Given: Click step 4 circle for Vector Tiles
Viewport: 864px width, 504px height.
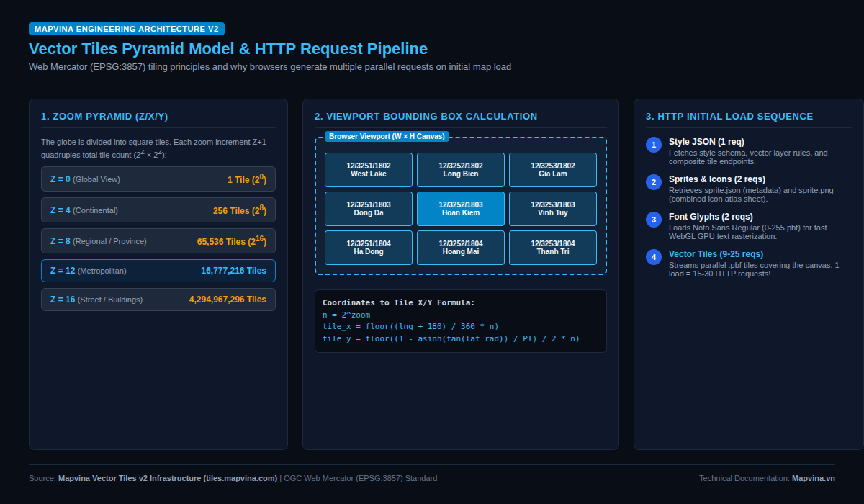Looking at the screenshot, I should pos(654,257).
